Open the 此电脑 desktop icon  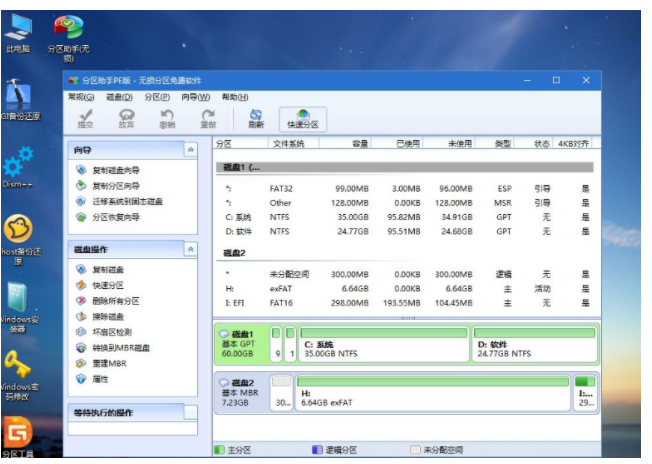(x=18, y=30)
